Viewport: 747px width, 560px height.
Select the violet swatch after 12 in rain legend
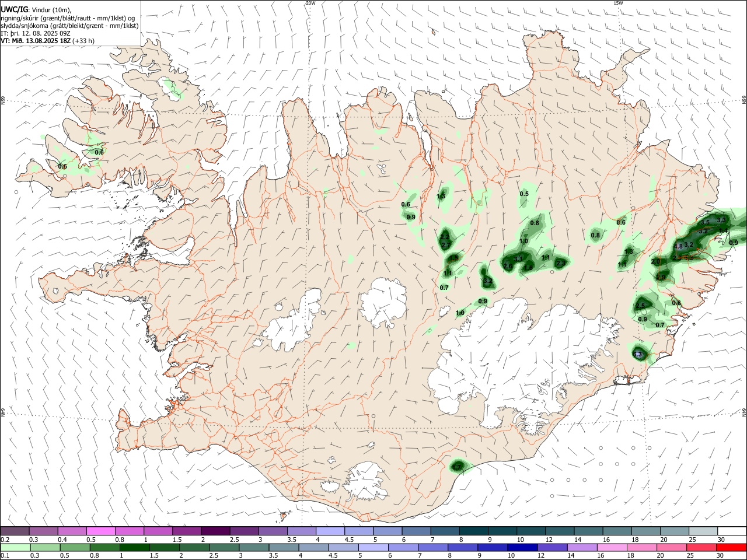tap(552, 547)
